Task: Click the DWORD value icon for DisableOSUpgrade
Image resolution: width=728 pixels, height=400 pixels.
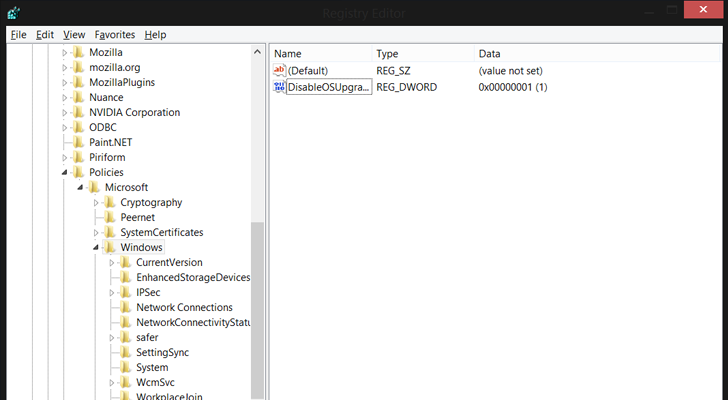Action: (279, 87)
